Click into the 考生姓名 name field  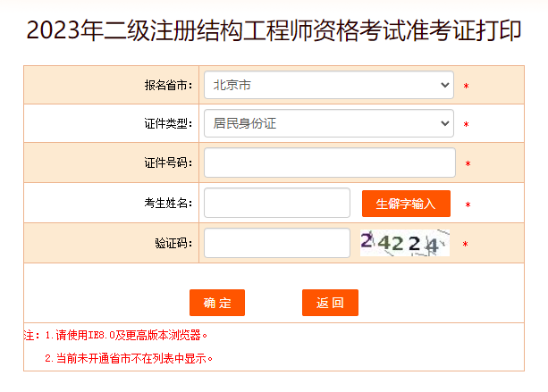276,203
